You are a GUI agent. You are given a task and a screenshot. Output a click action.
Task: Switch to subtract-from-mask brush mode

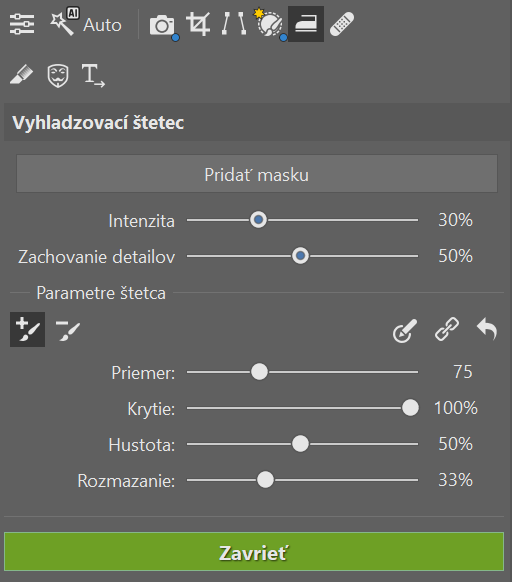tap(68, 330)
